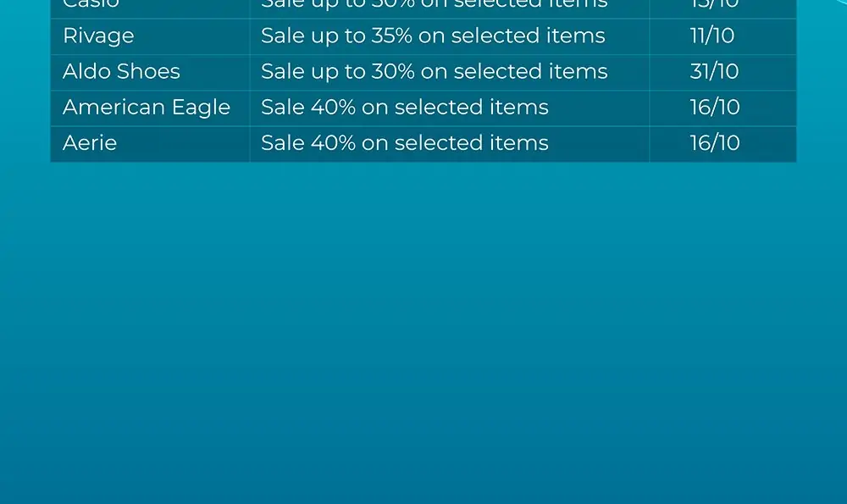This screenshot has height=504, width=847.
Task: Select the Rivage sale up to 35% offer text
Action: pyautogui.click(x=433, y=36)
